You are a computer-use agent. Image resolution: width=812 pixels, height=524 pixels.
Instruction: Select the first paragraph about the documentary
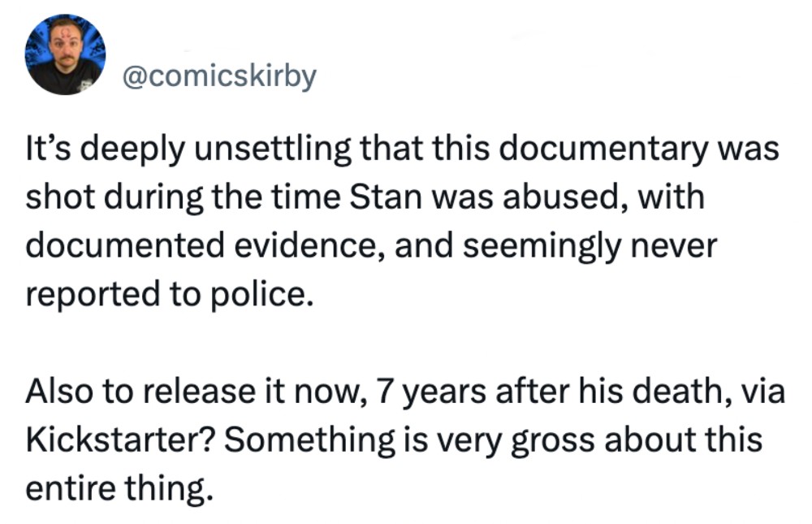[x=403, y=221]
